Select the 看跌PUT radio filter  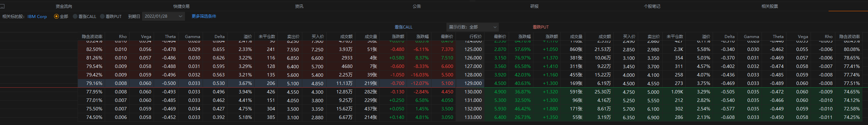pos(111,16)
